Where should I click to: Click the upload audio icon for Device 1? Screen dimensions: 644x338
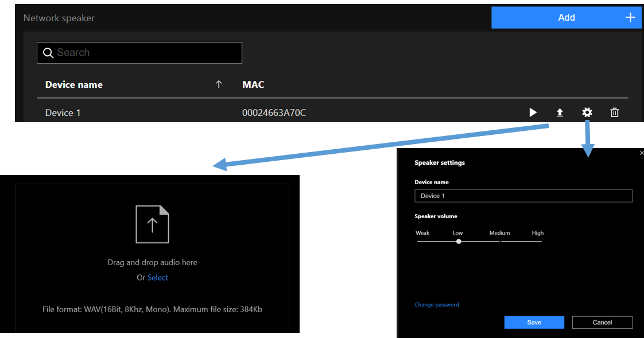coord(560,112)
